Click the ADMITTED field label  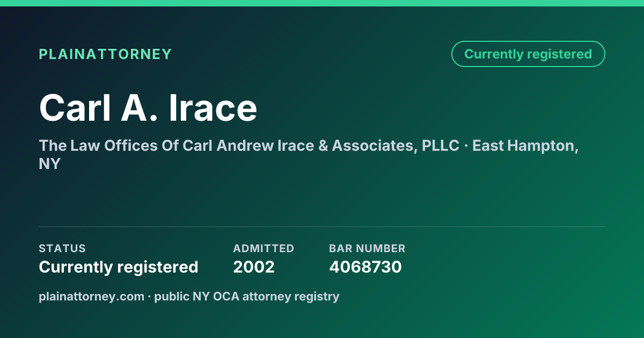click(x=264, y=248)
